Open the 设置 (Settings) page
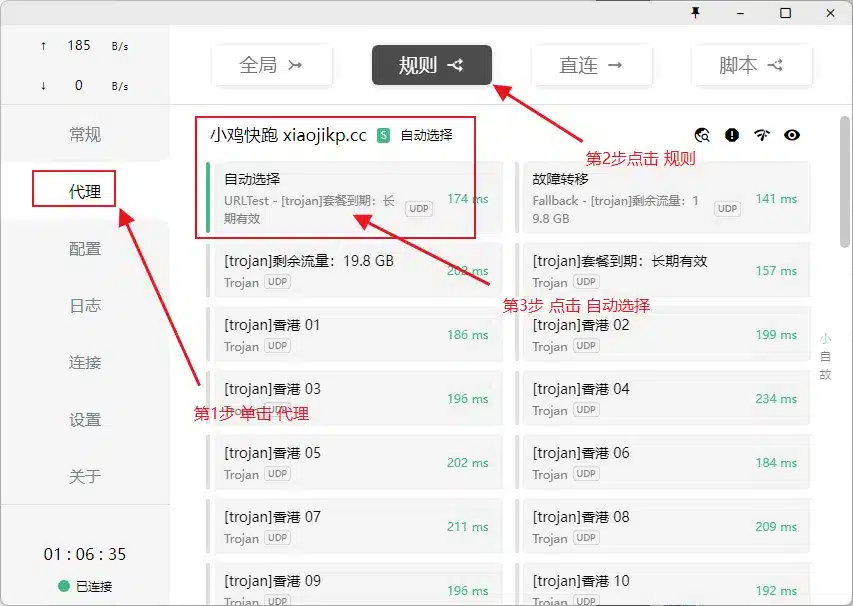Screen dimensions: 853x606 tap(85, 419)
